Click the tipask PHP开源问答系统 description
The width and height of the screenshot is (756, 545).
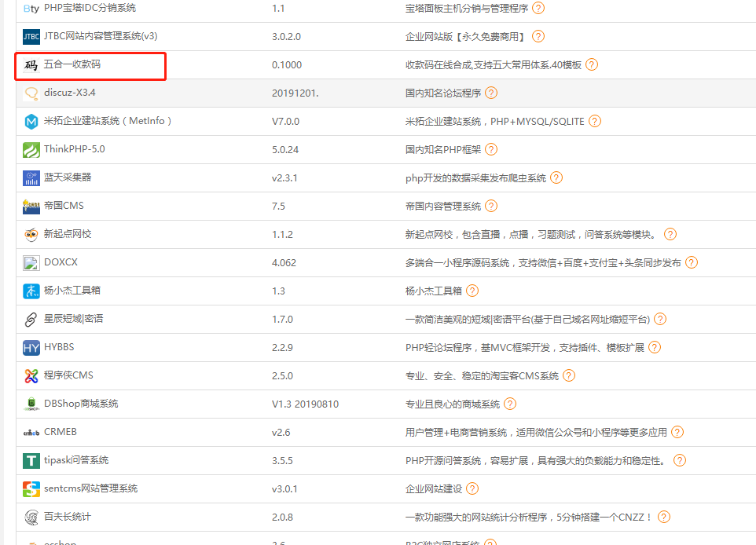[536, 461]
